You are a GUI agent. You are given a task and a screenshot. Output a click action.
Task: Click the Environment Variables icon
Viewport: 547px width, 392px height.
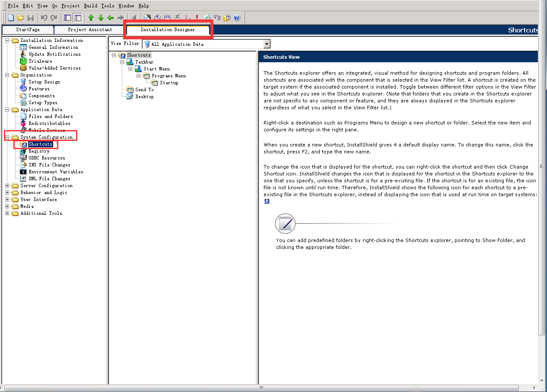point(23,172)
